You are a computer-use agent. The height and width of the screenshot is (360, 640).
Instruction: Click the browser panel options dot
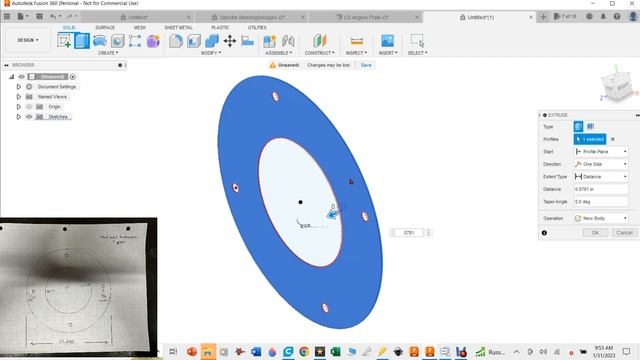coord(120,65)
